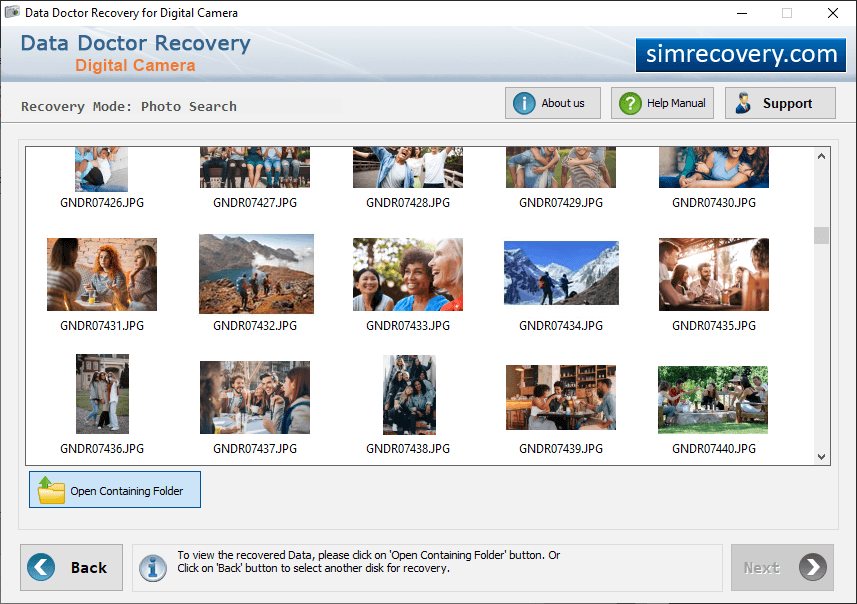Click file name GNDR07430.JPG
The image size is (857, 604).
(714, 203)
